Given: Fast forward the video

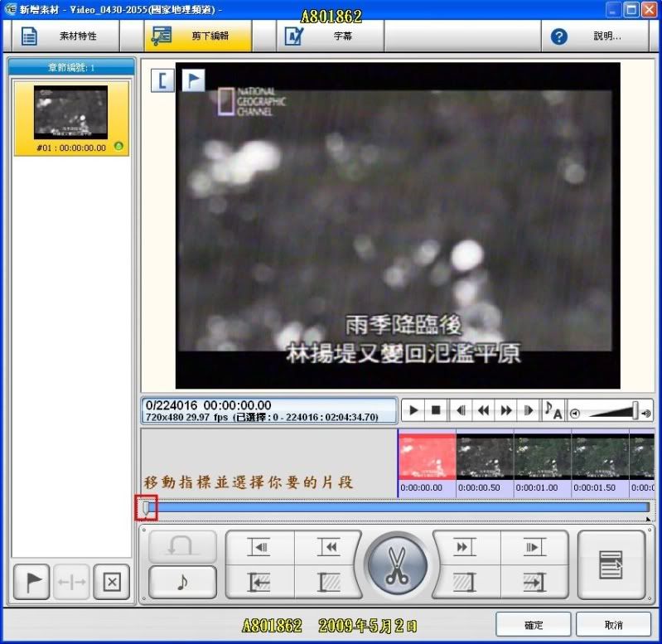Looking at the screenshot, I should pyautogui.click(x=506, y=410).
